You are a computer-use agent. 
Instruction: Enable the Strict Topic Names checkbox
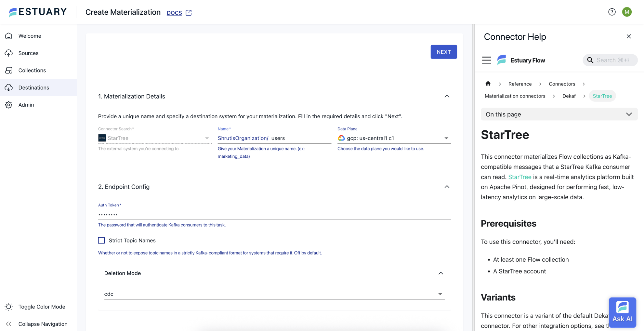tap(101, 241)
